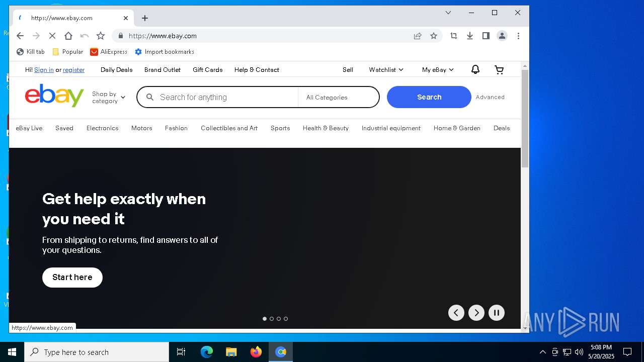This screenshot has height=362, width=644.
Task: Open AliExpress bookmark
Action: pyautogui.click(x=109, y=52)
